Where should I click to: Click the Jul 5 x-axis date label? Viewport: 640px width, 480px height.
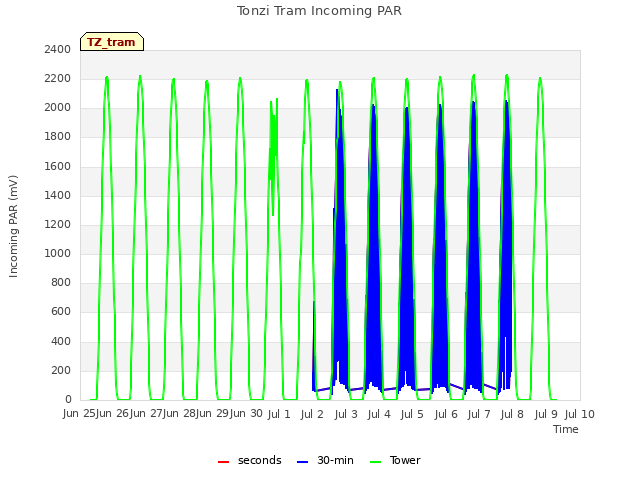point(412,414)
